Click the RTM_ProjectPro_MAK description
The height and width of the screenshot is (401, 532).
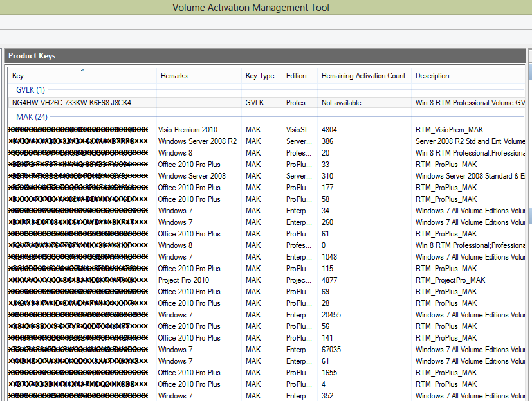tap(450, 280)
